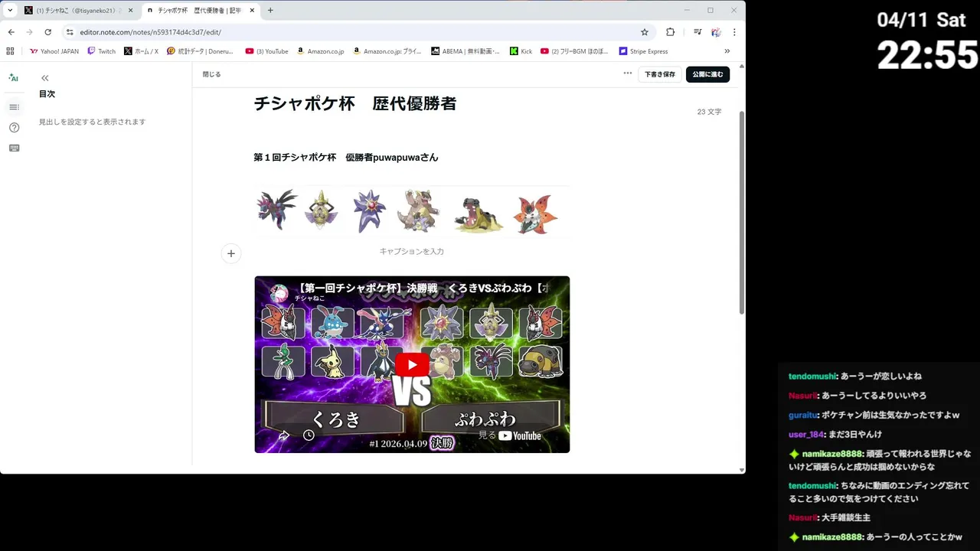Image resolution: width=980 pixels, height=551 pixels.
Task: Click the 閉じる button
Action: (x=211, y=74)
